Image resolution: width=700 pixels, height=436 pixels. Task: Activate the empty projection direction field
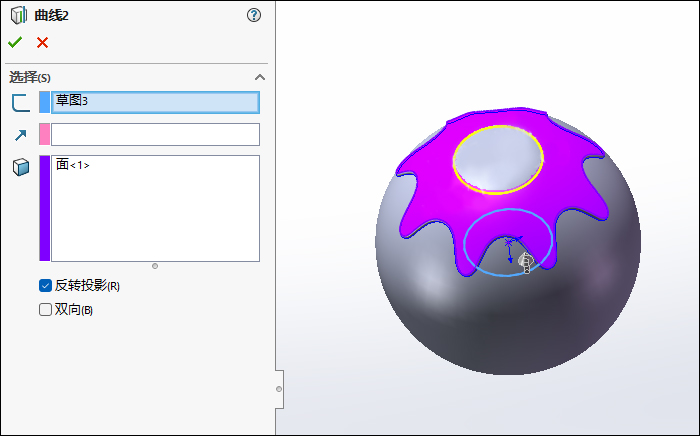(x=155, y=135)
